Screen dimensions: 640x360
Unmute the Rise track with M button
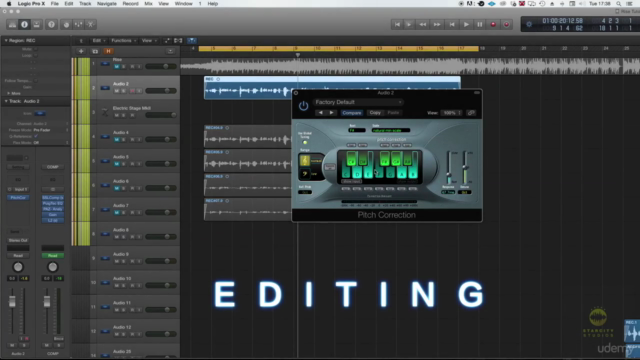(117, 67)
